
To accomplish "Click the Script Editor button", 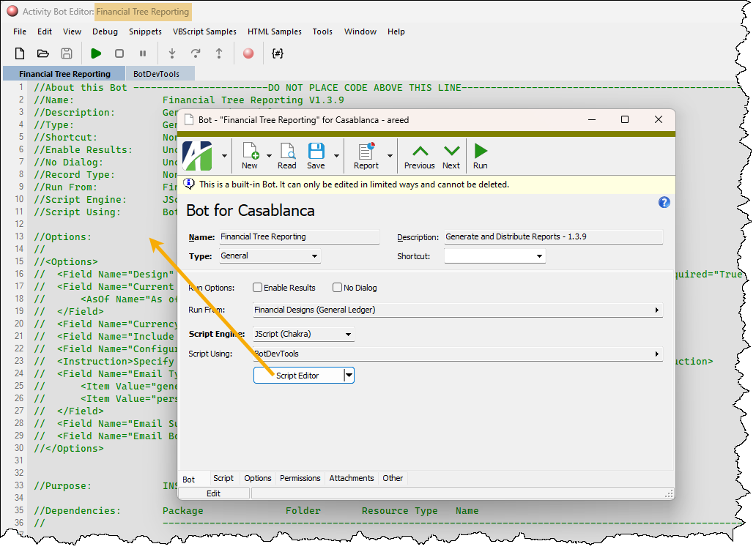I will pos(299,376).
